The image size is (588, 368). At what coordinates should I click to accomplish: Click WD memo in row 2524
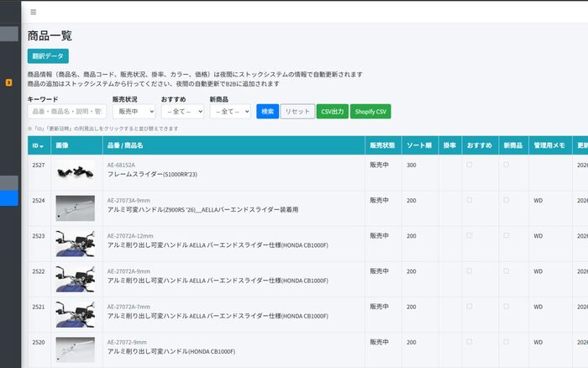pos(538,201)
